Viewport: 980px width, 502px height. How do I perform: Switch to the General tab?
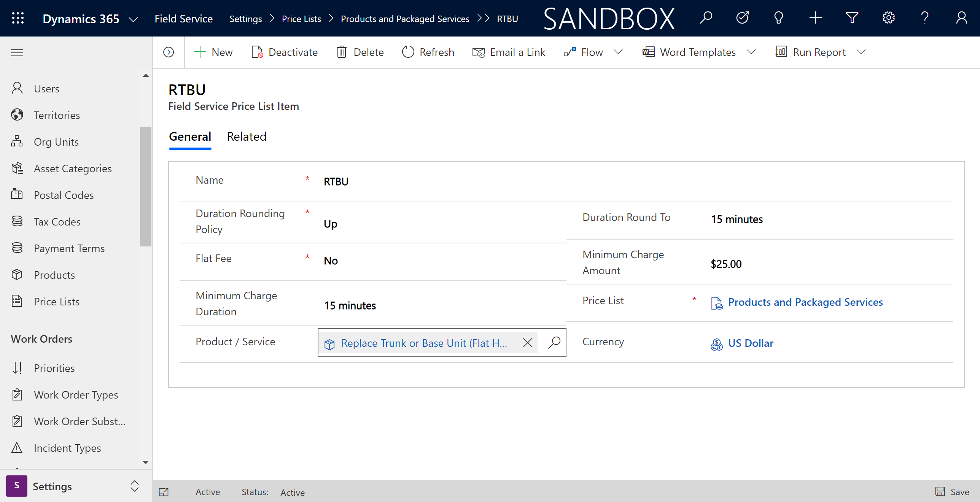pyautogui.click(x=190, y=136)
